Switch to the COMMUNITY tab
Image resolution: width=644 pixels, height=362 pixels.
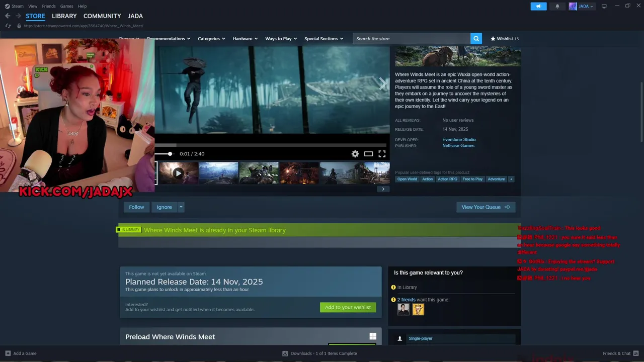[x=102, y=16]
